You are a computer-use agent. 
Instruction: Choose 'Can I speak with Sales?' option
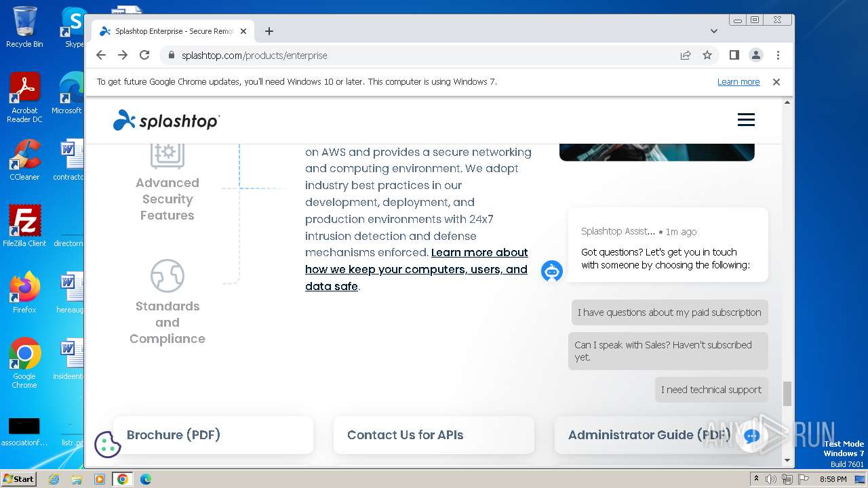pyautogui.click(x=668, y=351)
